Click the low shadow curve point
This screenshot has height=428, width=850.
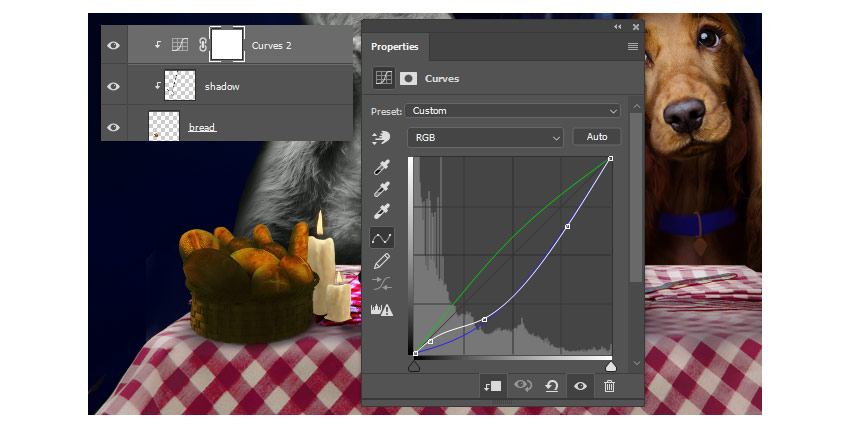point(430,342)
